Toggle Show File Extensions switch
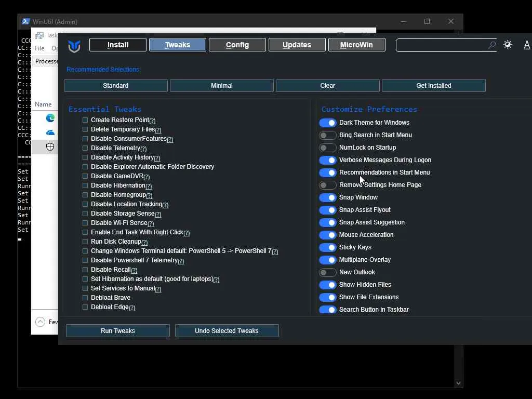The image size is (532, 399). pos(328,297)
